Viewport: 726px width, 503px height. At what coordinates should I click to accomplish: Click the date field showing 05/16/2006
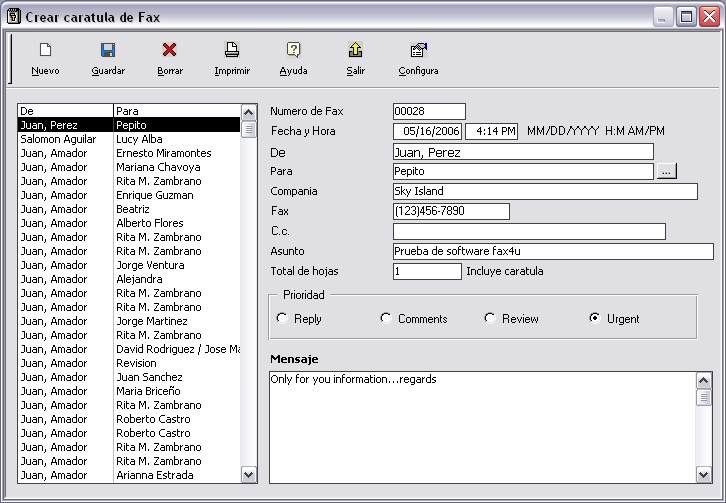428,131
